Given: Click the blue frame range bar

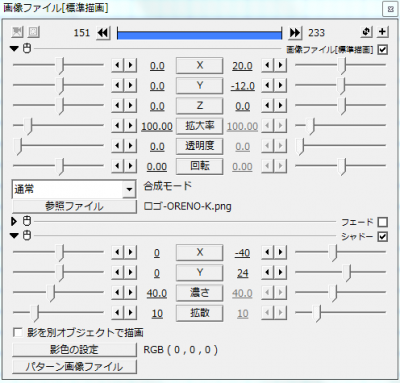Looking at the screenshot, I should (199, 35).
